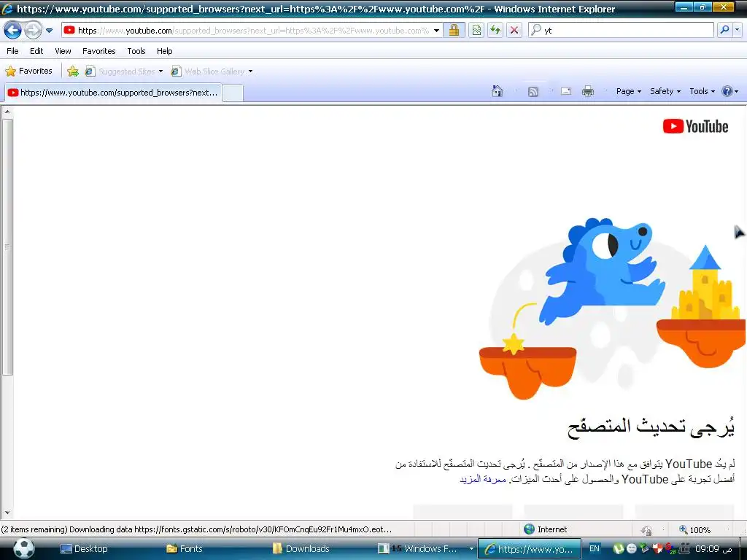Expand the address bar autocomplete dropdown
Screen dimensions: 747x560
click(436, 31)
